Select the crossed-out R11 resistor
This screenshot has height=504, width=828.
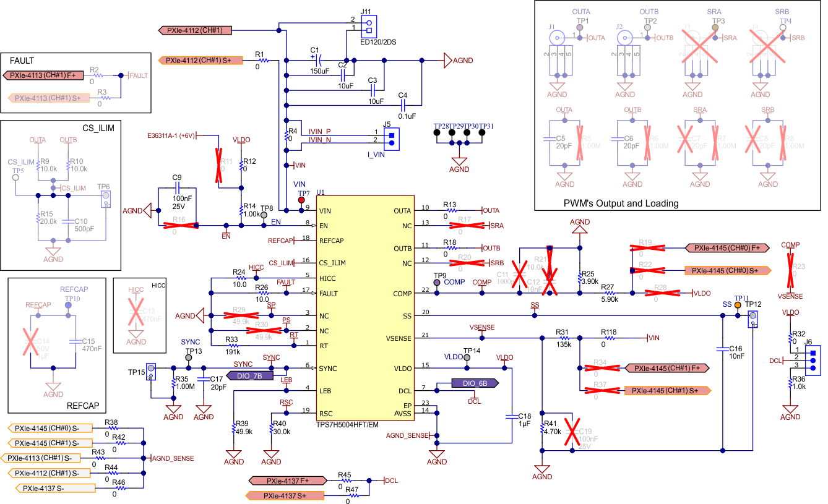[x=218, y=165]
